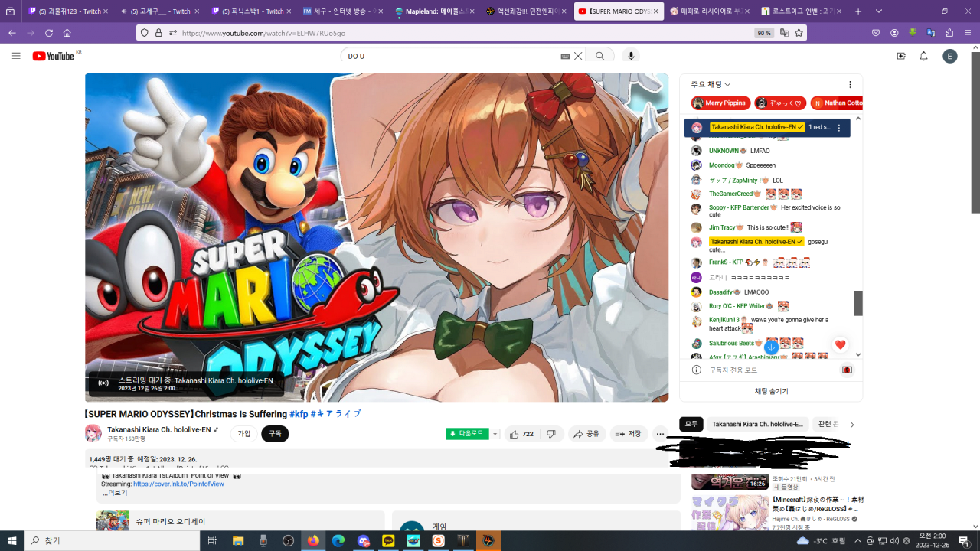Click the live chat scrollbar thumb
Viewport: 980px width, 551px height.
pyautogui.click(x=858, y=303)
